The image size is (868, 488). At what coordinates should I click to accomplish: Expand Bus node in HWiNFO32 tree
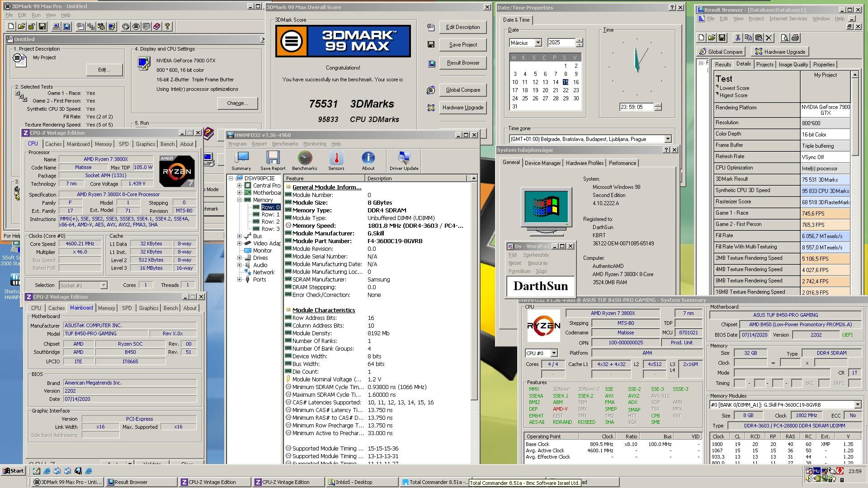[x=240, y=236]
